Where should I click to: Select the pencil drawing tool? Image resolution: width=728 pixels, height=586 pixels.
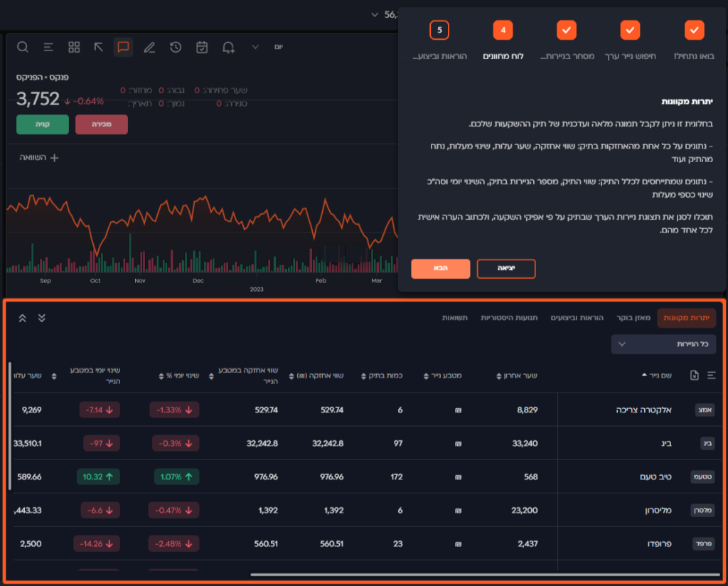coord(149,48)
